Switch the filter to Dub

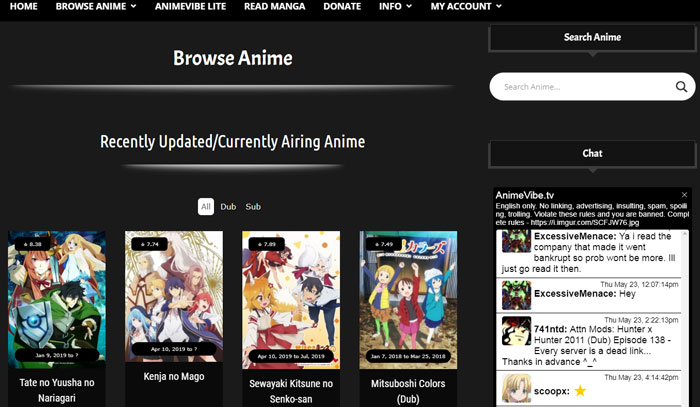[229, 207]
